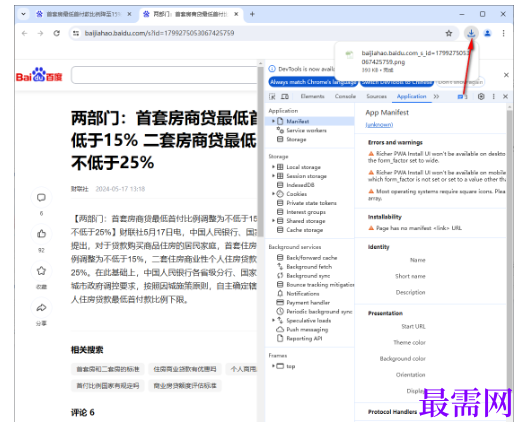The image size is (531, 434).
Task: Click the share arrow icon
Action: click(x=41, y=308)
